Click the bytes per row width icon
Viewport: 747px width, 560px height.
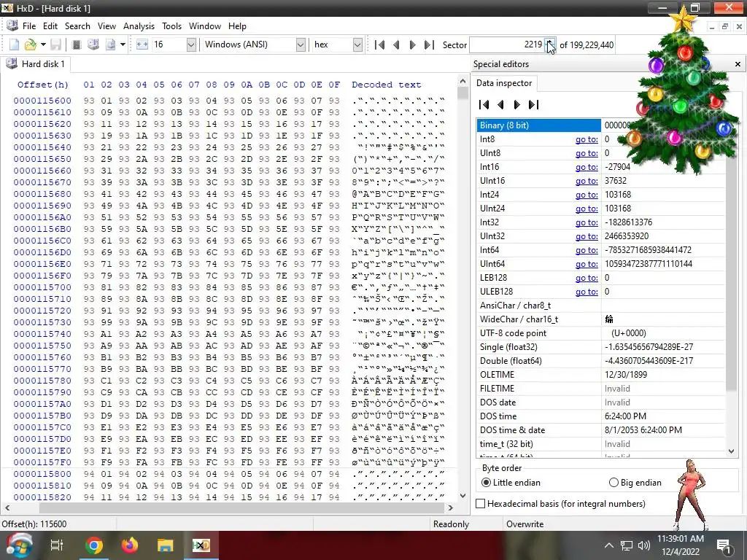point(142,44)
